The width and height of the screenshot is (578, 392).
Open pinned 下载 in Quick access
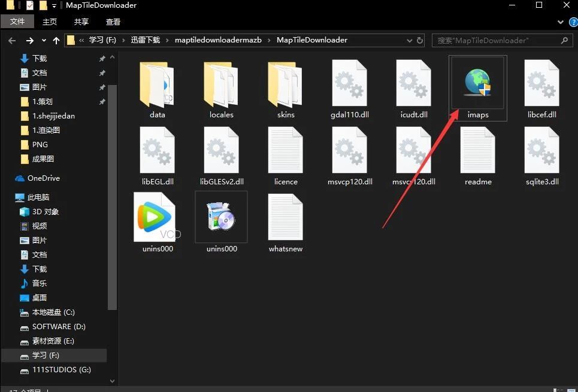coord(40,58)
